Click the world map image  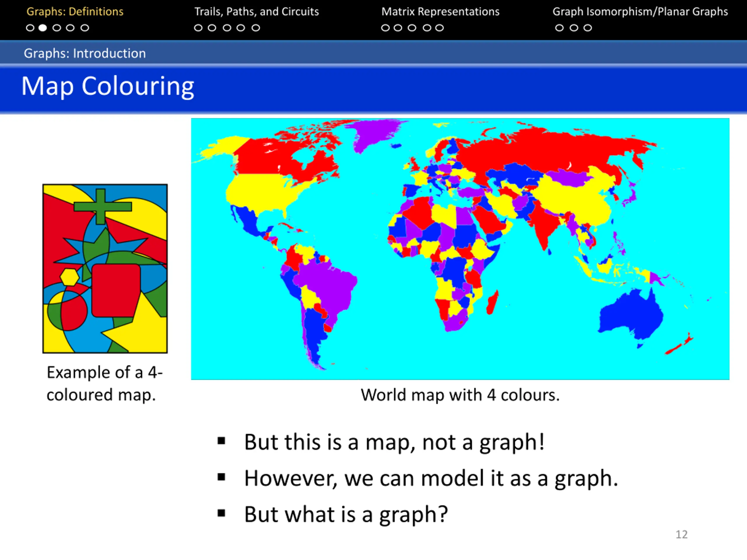(x=460, y=249)
